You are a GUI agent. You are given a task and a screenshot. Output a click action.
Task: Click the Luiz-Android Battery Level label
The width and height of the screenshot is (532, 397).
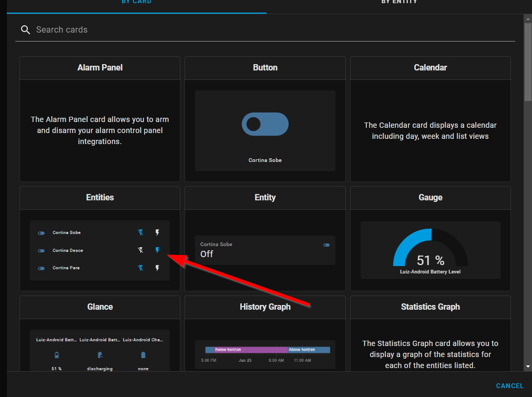[x=430, y=272]
